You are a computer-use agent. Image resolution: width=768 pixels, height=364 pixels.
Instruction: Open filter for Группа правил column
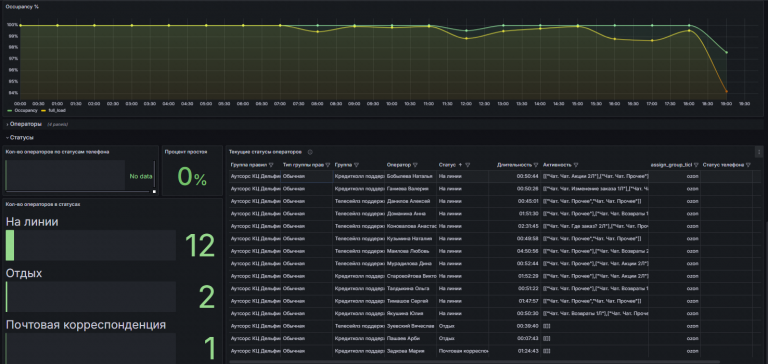(271, 165)
